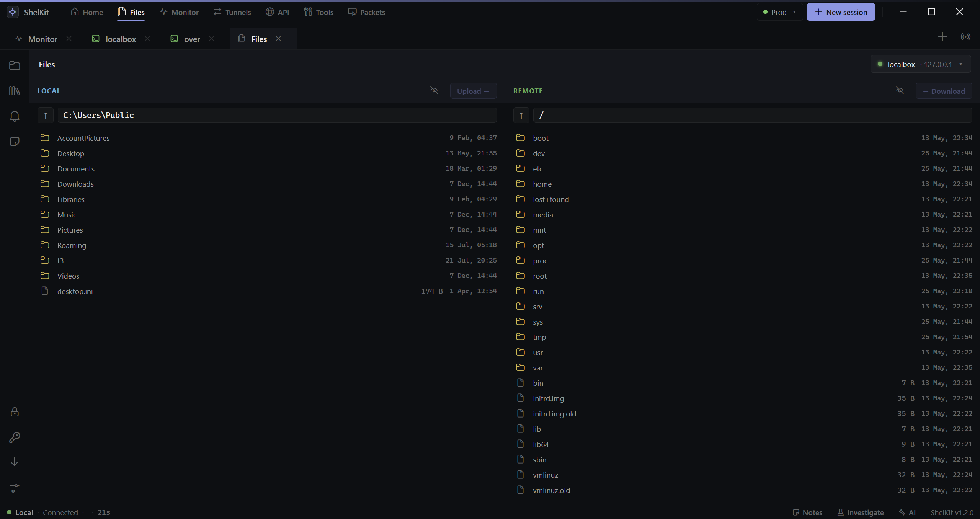Open API in top navigation
980x519 pixels.
pyautogui.click(x=277, y=12)
